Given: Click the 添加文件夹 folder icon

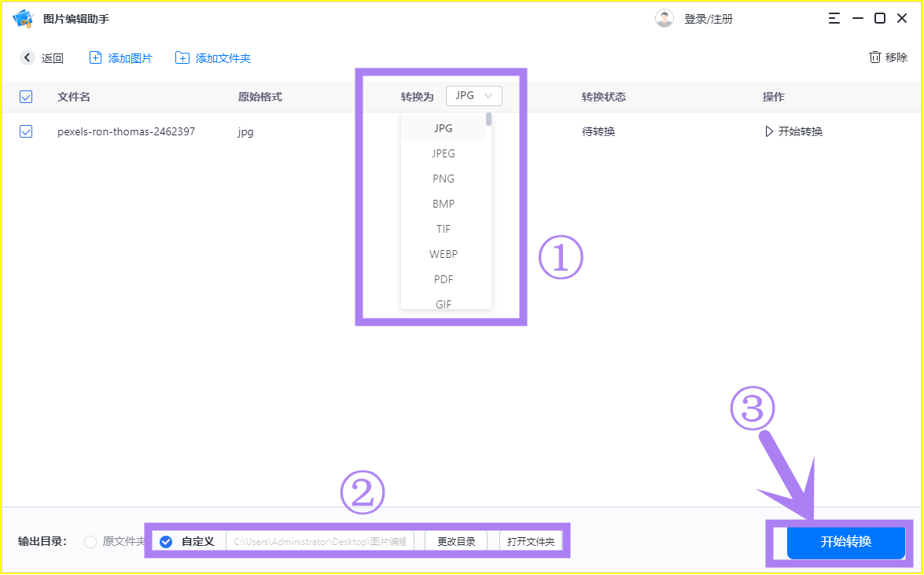Looking at the screenshot, I should coord(182,57).
